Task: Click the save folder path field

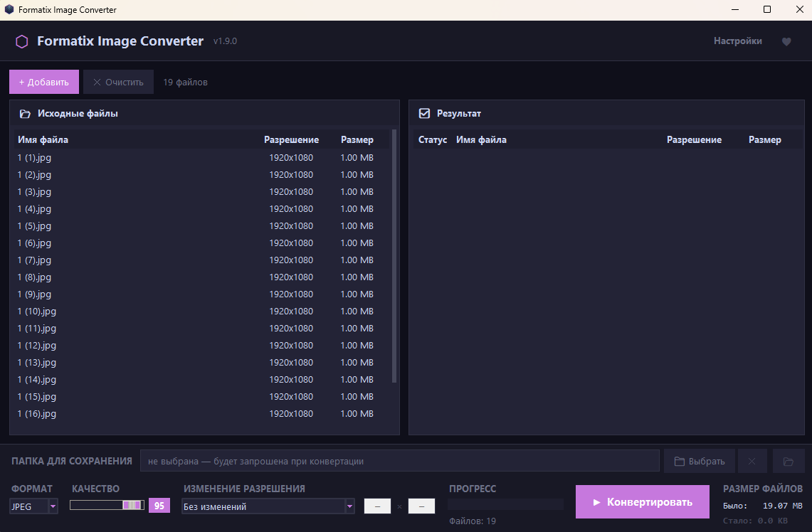Action: pyautogui.click(x=400, y=461)
